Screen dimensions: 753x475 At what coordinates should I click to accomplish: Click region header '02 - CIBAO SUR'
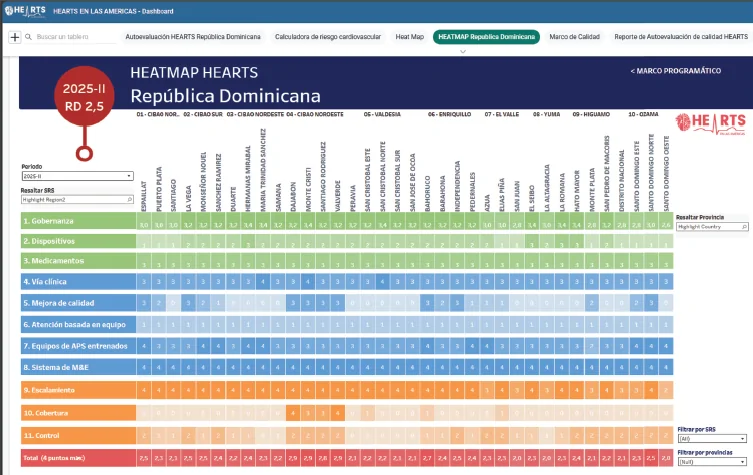click(203, 114)
